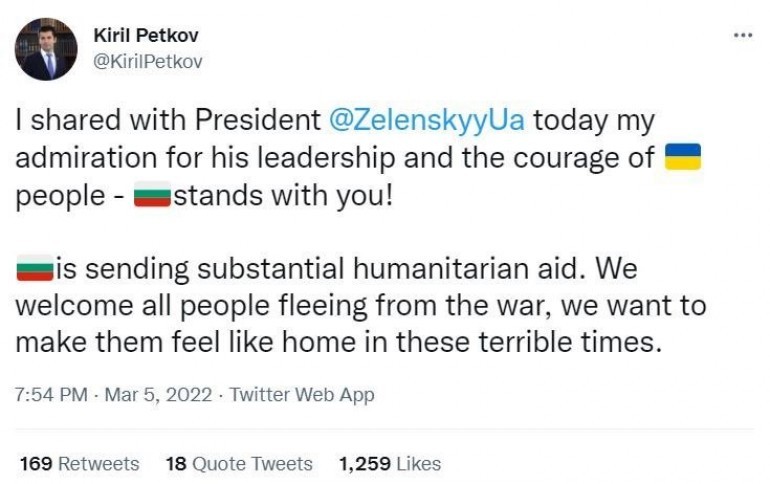View the 169 Retweets list
The height and width of the screenshot is (484, 770).
[79, 463]
